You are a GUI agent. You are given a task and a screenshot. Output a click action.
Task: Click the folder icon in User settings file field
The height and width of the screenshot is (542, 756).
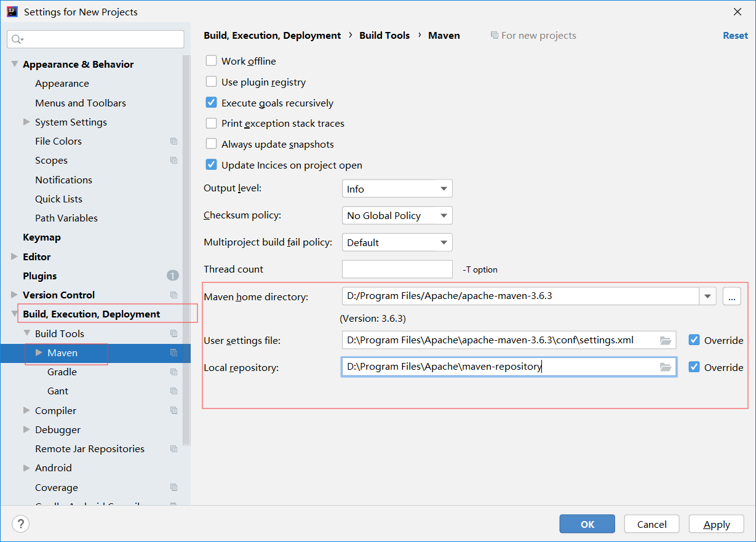pos(665,340)
